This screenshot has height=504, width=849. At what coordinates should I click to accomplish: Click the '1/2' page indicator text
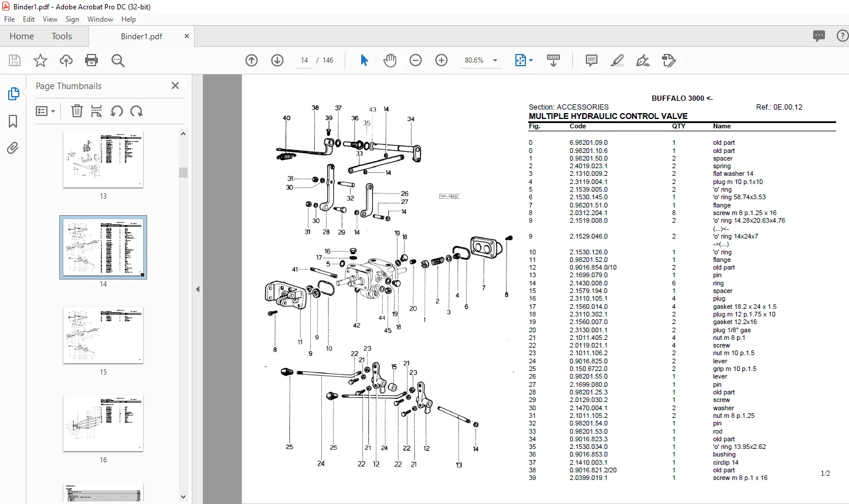(x=826, y=474)
